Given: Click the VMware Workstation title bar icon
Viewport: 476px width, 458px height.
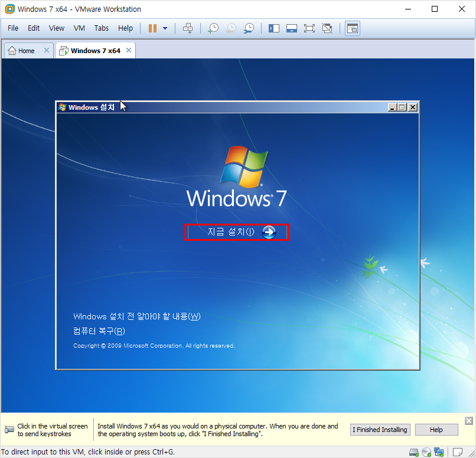Looking at the screenshot, I should (x=9, y=9).
